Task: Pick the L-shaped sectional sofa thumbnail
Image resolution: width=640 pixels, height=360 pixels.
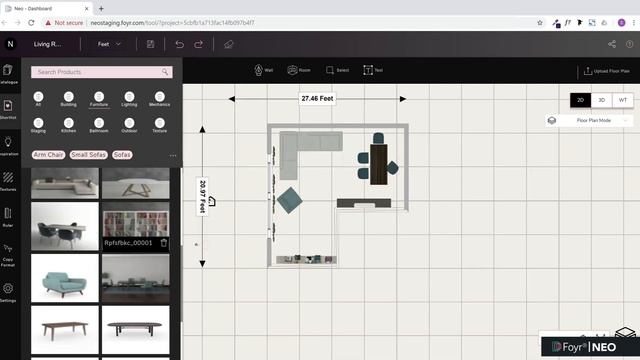Action: click(65, 183)
